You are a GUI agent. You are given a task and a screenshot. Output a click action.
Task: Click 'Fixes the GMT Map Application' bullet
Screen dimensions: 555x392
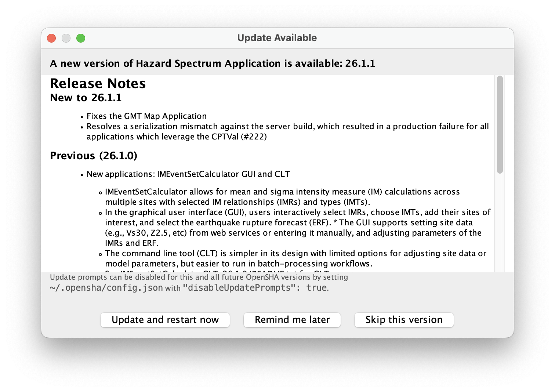146,116
